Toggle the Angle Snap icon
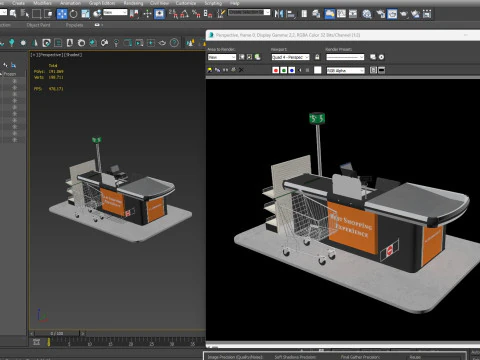This screenshot has height=360, width=480. pyautogui.click(x=184, y=14)
